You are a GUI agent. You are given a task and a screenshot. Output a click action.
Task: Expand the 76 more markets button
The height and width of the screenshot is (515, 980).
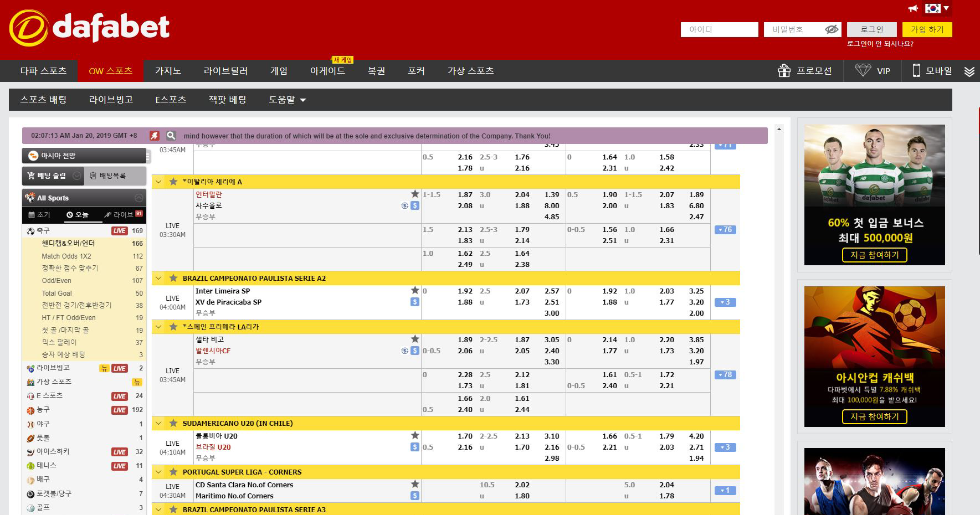pyautogui.click(x=725, y=229)
